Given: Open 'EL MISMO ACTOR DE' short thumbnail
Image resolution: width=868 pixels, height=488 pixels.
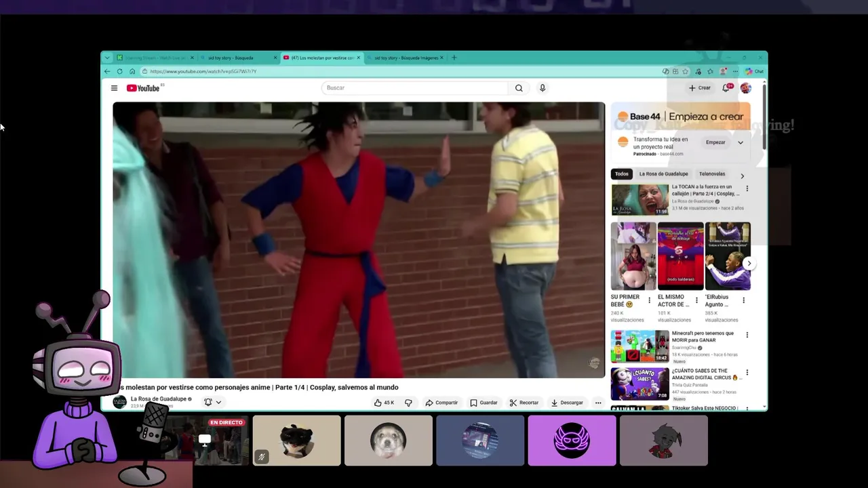Looking at the screenshot, I should coord(680,256).
